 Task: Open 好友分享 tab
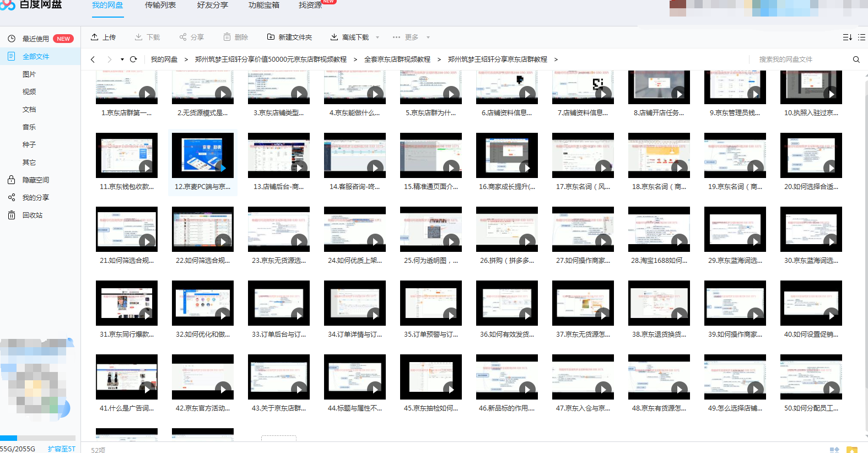(x=213, y=6)
